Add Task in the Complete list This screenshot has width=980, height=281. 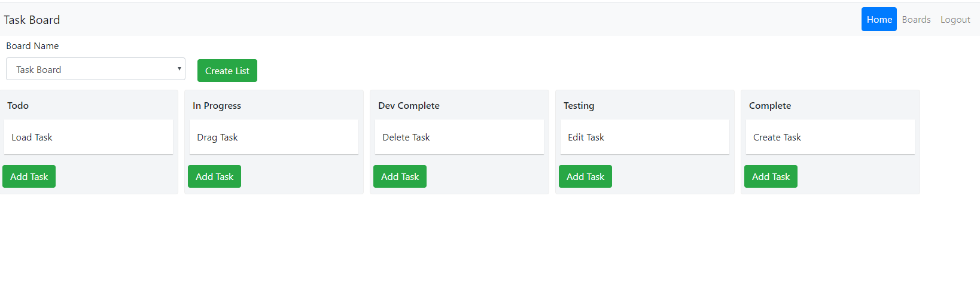click(x=771, y=176)
